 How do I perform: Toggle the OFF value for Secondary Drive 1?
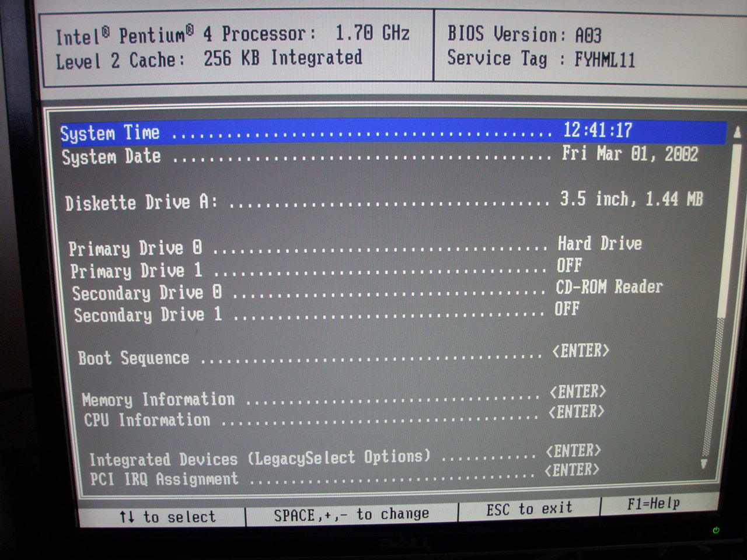[567, 308]
